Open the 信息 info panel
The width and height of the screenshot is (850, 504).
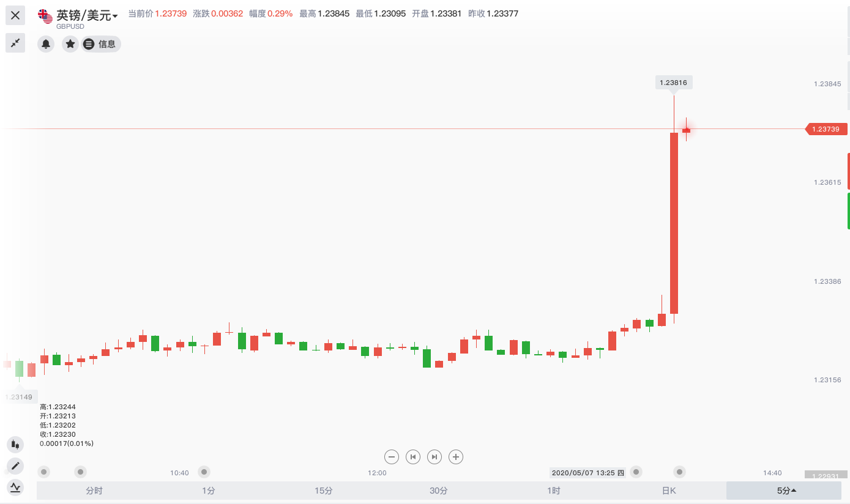tap(101, 44)
